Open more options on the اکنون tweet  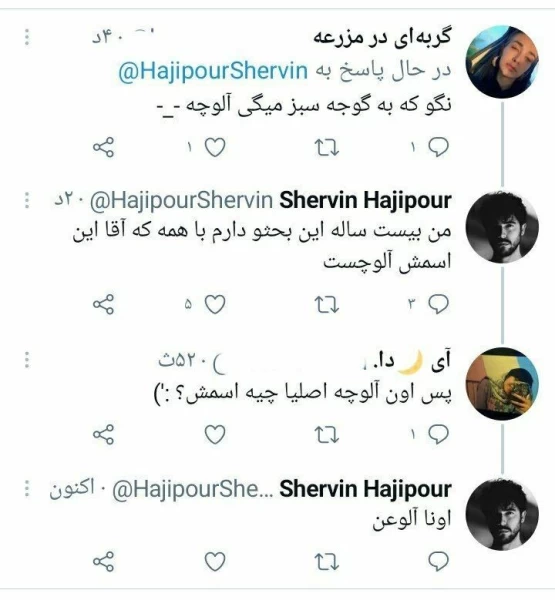tap(27, 489)
